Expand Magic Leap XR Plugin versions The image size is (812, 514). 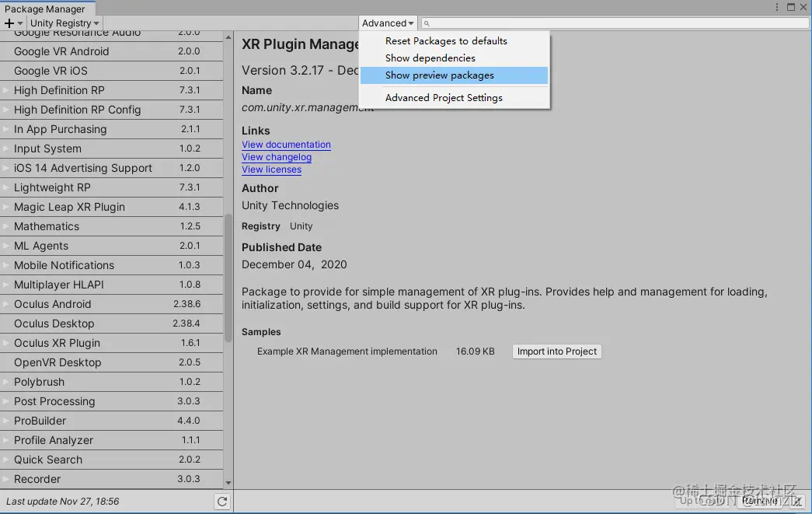pos(5,208)
